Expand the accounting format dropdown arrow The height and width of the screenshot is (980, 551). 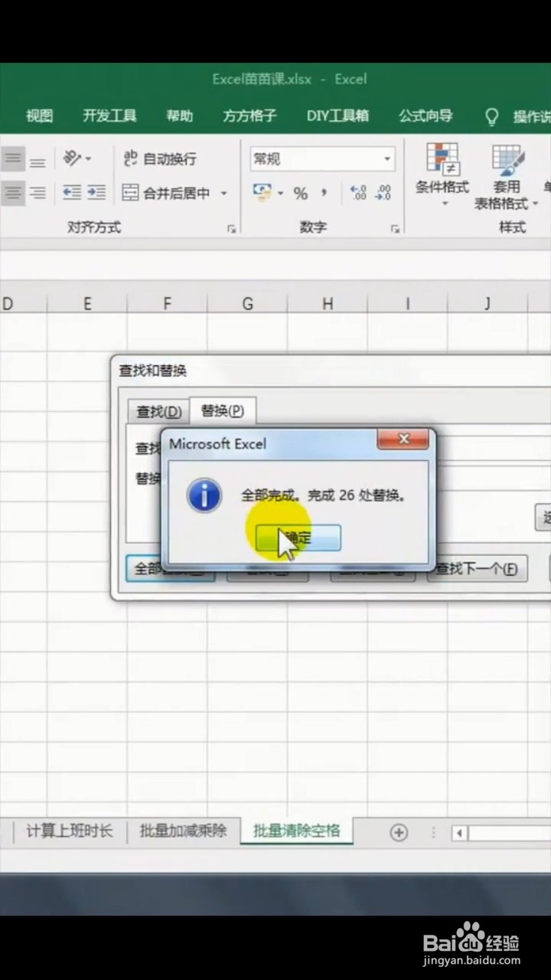pos(281,193)
